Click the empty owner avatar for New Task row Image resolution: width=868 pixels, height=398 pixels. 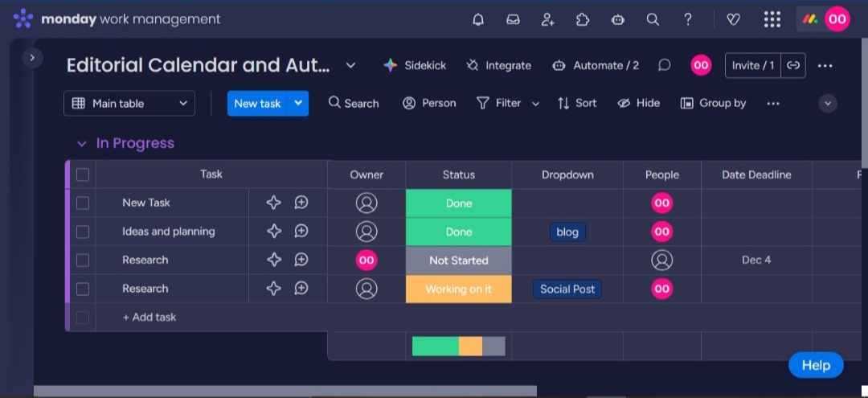point(366,203)
